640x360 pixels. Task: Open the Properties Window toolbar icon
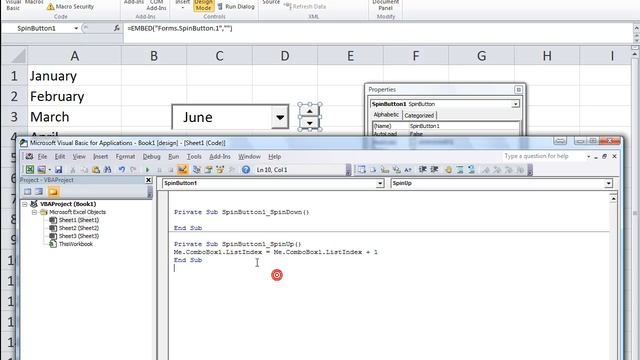208,169
